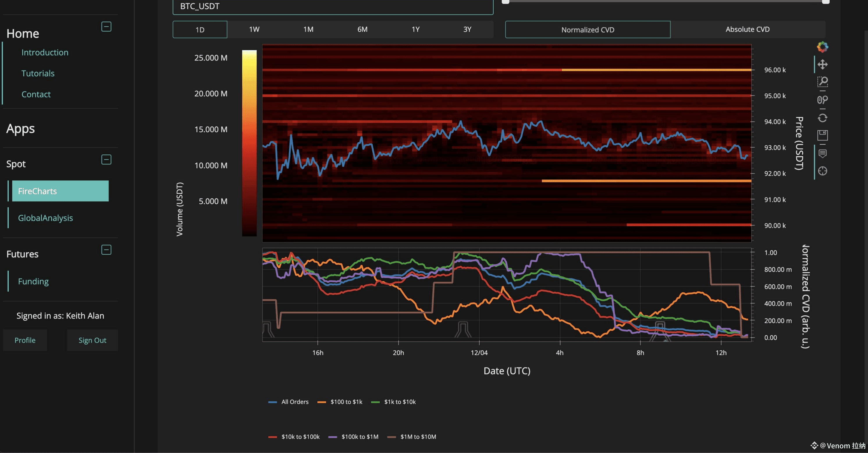The height and width of the screenshot is (453, 868).
Task: Click the Bokeh logo icon
Action: point(822,47)
